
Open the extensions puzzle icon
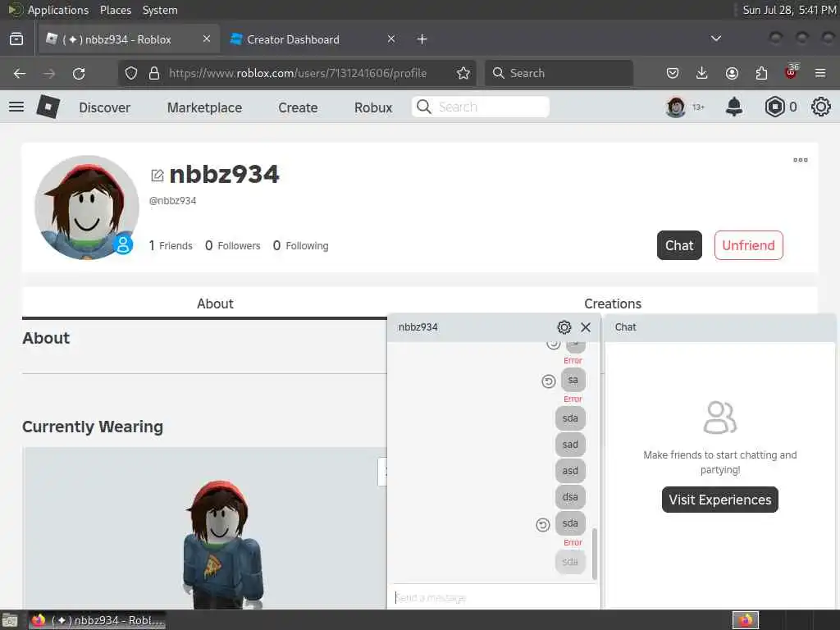click(x=761, y=73)
